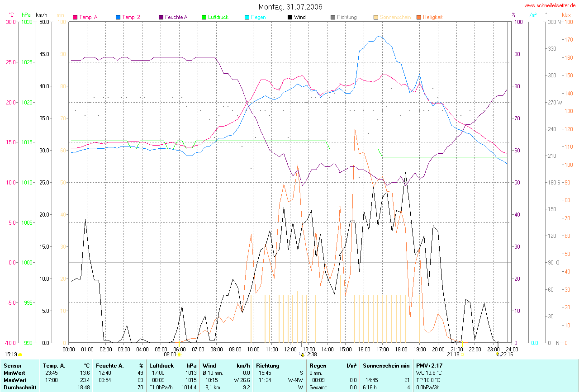Click the pale Sonnenschein legend swatch

(376, 17)
